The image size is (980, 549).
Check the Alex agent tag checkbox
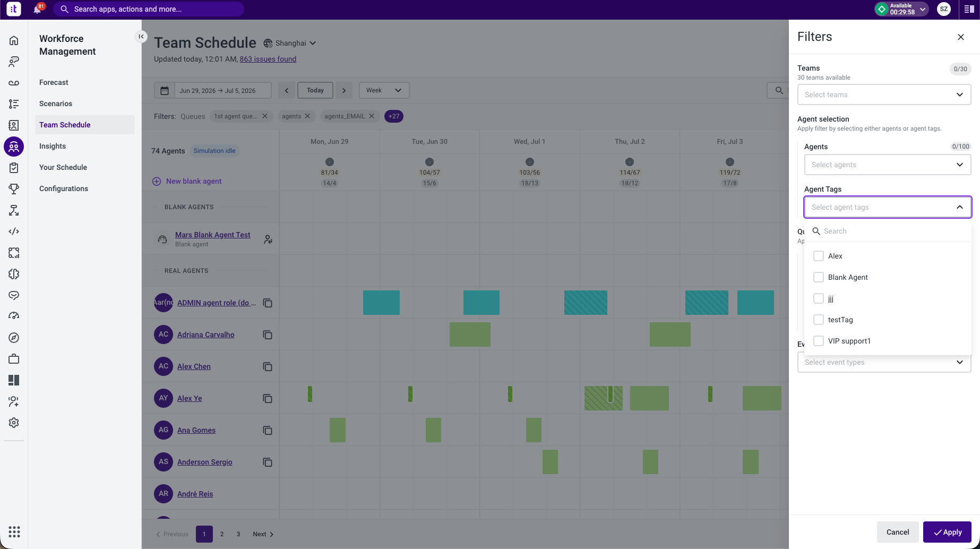[x=819, y=256]
